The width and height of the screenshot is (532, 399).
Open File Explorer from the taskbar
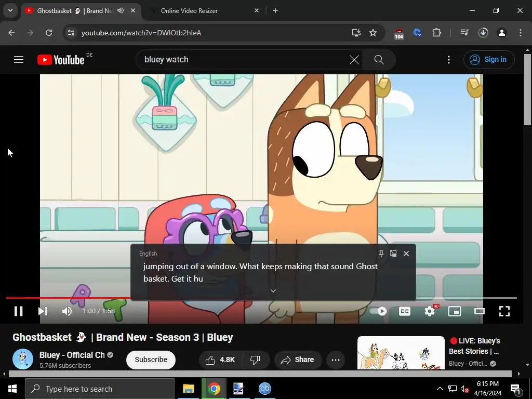click(x=188, y=389)
